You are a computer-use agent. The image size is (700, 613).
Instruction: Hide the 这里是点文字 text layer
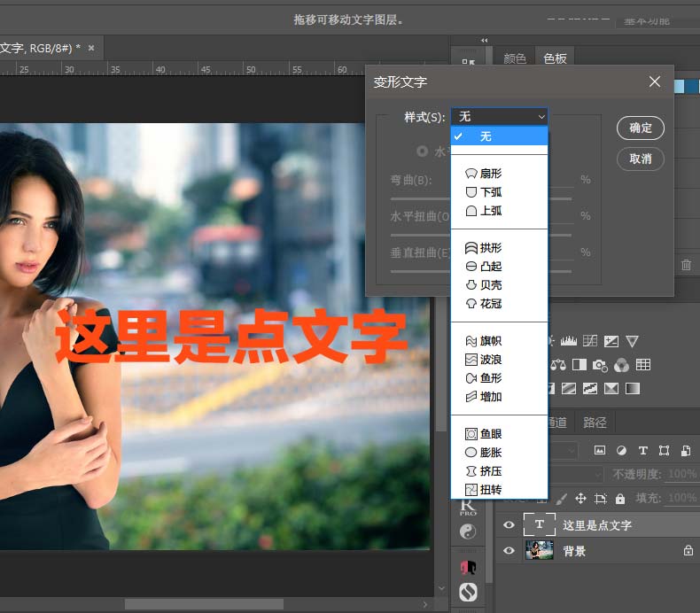point(509,525)
